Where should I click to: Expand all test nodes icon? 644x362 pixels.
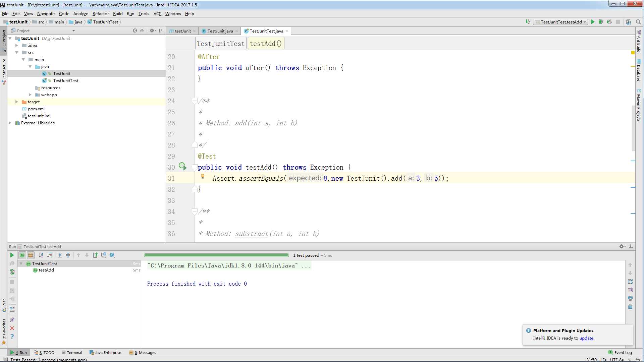(x=60, y=255)
